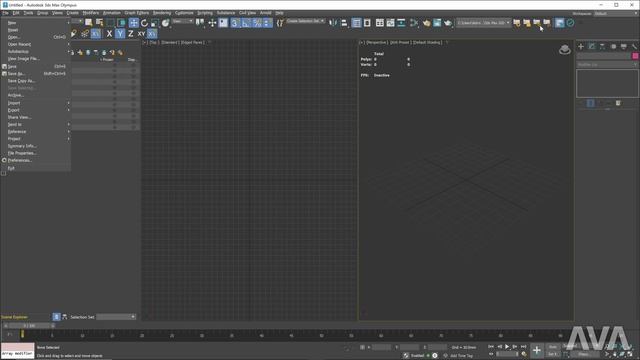Screen dimensions: 640x360
Task: Select the Rotate tool
Action: pos(144,23)
